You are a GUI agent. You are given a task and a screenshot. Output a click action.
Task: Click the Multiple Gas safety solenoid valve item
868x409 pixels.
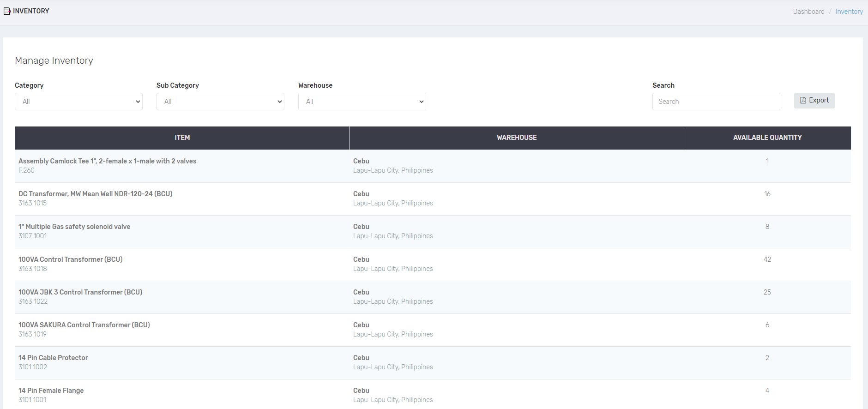[74, 227]
